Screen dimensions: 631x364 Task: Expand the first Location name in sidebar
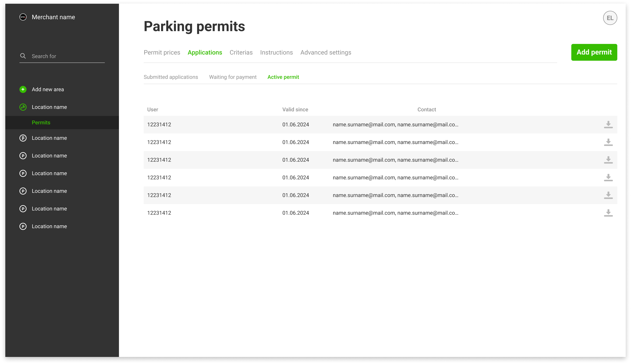point(49,107)
